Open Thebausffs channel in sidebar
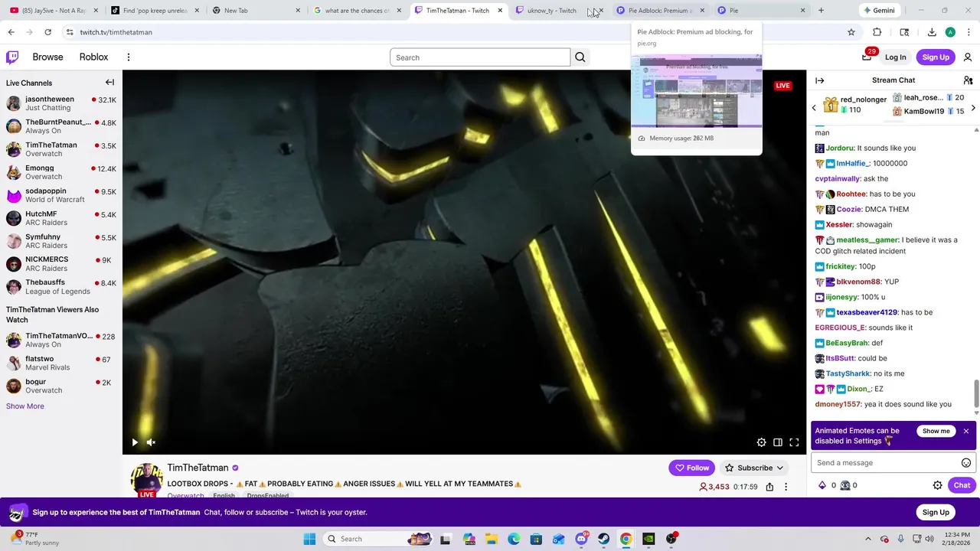The height and width of the screenshot is (551, 980). click(61, 287)
